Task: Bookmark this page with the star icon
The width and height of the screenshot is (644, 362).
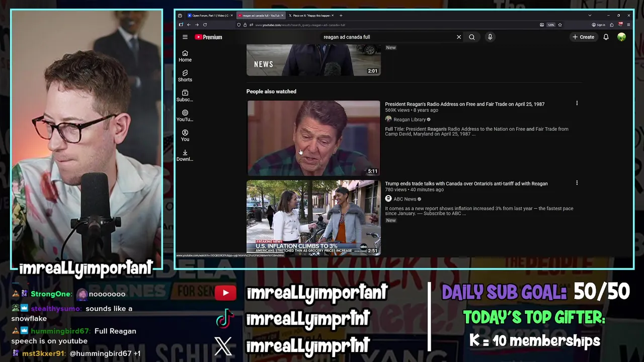Action: click(x=560, y=25)
